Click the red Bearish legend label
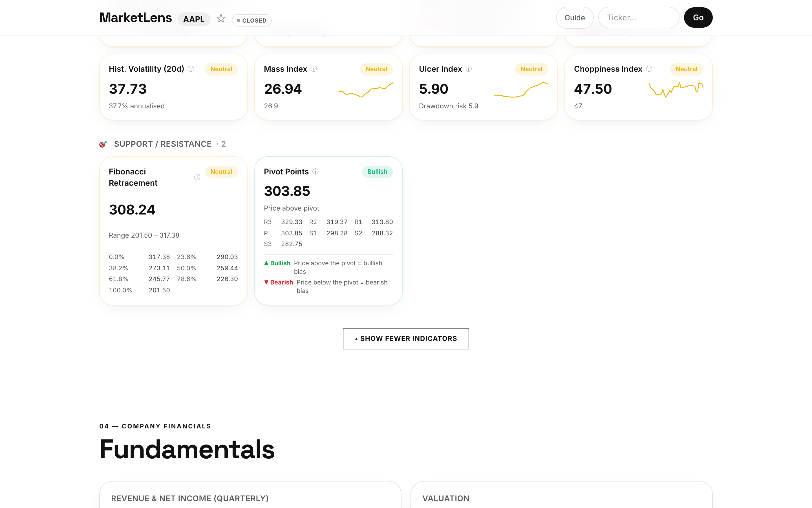This screenshot has width=812, height=508. 279,283
